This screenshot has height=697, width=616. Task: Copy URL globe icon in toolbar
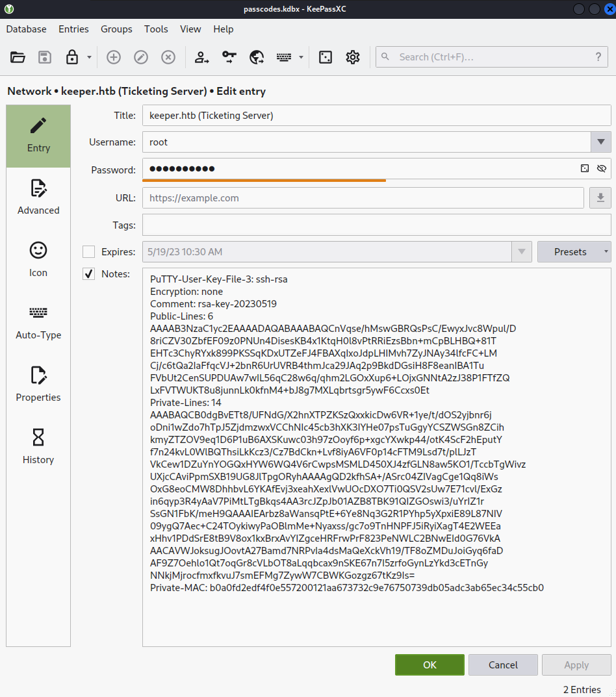(257, 57)
